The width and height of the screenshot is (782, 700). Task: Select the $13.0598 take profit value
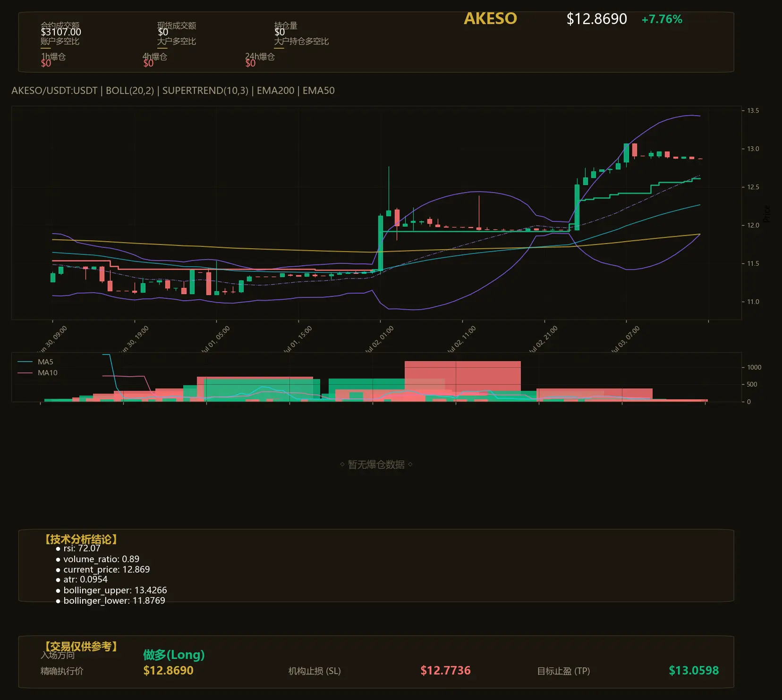[694, 671]
